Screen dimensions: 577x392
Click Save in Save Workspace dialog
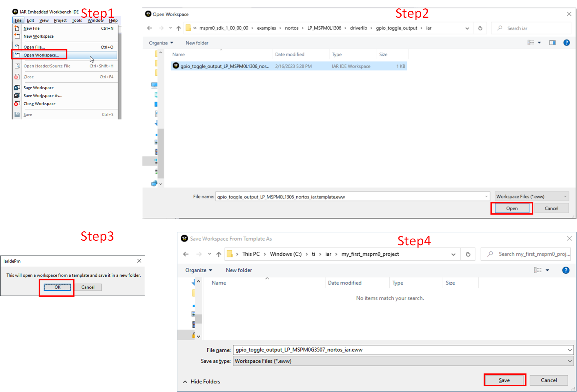504,380
